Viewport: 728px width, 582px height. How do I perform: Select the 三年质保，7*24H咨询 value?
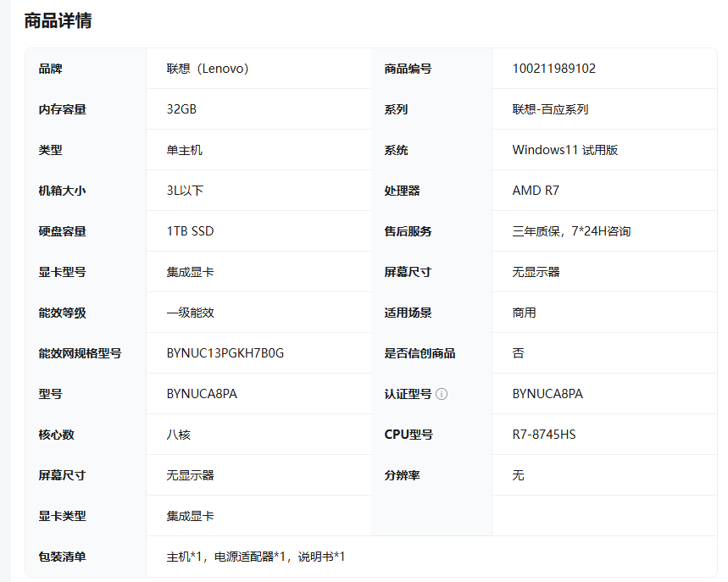coord(571,231)
